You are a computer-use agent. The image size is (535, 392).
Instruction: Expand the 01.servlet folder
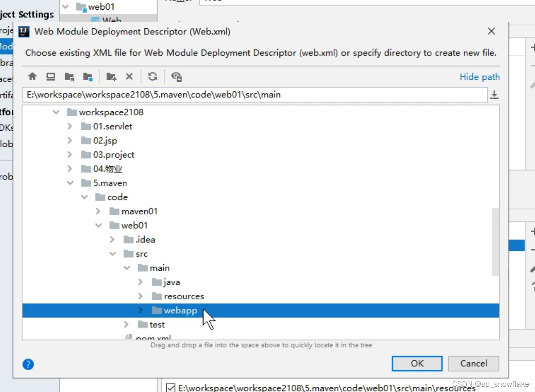(x=70, y=126)
